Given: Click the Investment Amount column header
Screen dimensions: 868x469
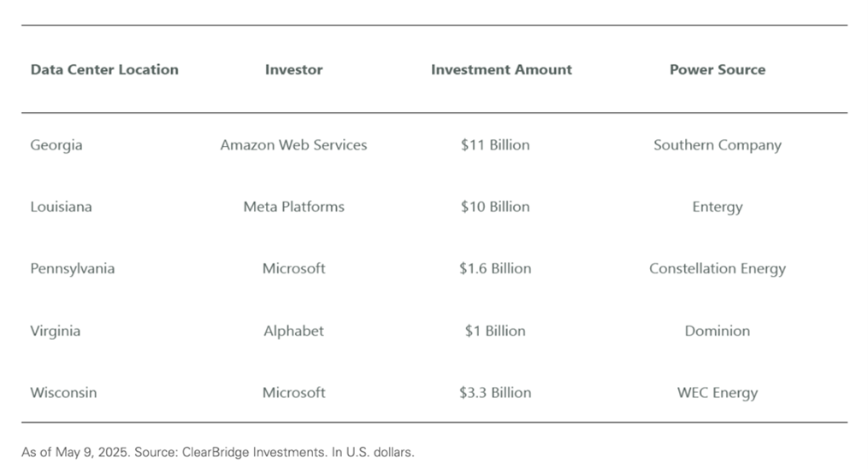Looking at the screenshot, I should (501, 70).
